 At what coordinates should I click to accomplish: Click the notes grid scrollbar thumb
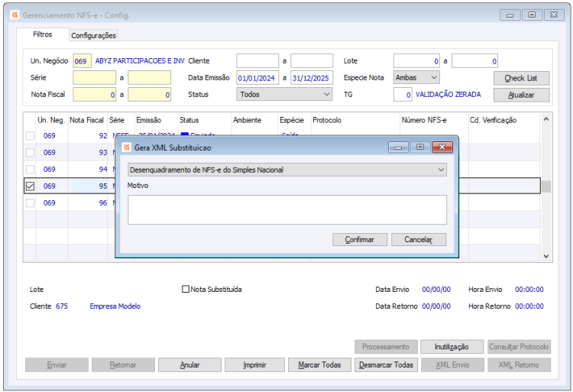coord(546,186)
